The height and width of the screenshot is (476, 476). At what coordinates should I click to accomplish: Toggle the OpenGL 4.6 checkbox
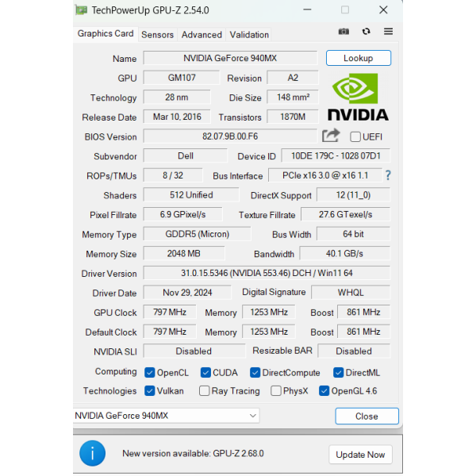pos(324,390)
